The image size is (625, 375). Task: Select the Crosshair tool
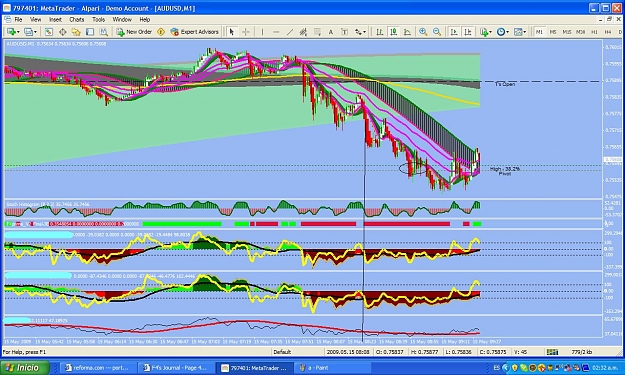[x=246, y=32]
